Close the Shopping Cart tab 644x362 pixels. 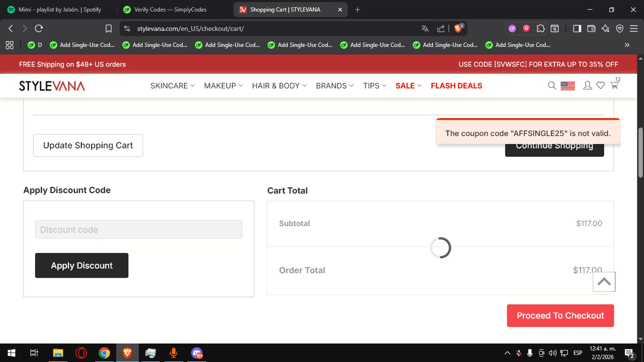click(340, 9)
